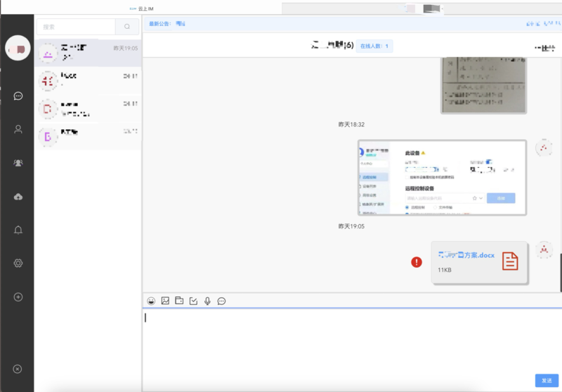
Task: Open the chat messages sidebar icon
Action: click(18, 96)
